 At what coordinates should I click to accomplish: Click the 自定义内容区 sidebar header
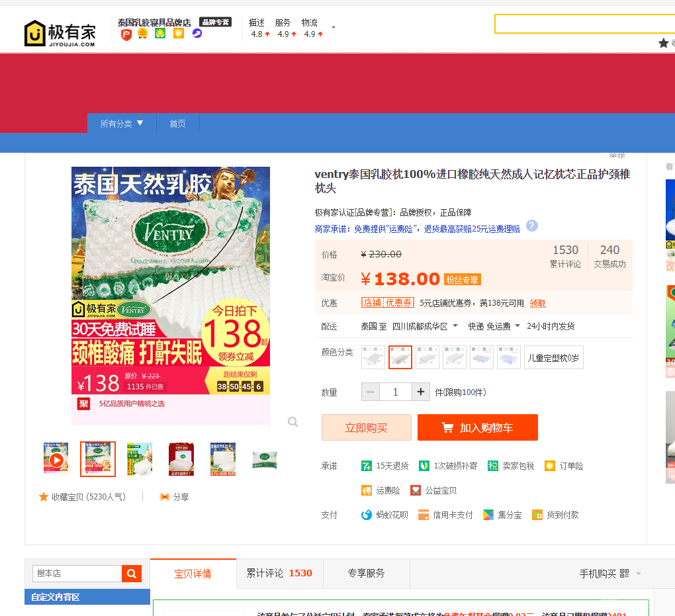point(87,597)
